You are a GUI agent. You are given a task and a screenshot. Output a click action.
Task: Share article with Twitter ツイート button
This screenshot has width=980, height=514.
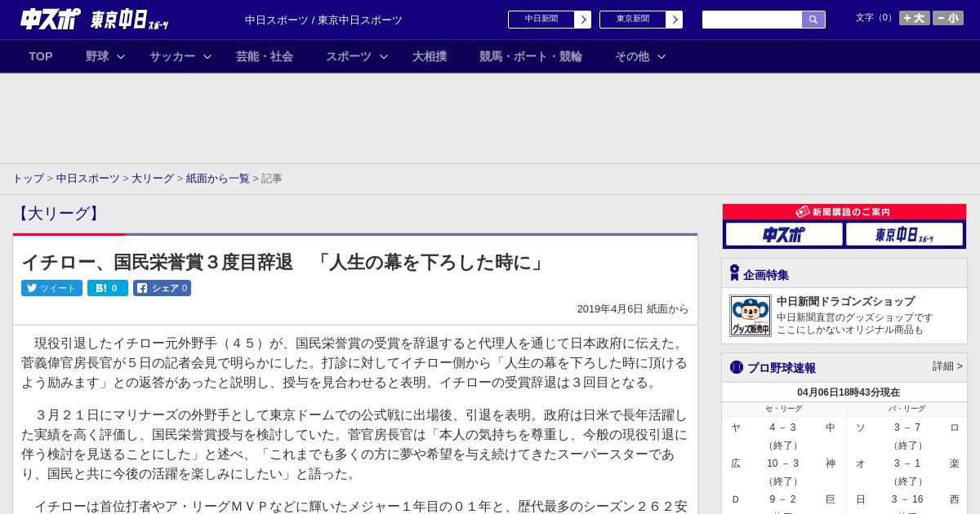click(x=51, y=288)
